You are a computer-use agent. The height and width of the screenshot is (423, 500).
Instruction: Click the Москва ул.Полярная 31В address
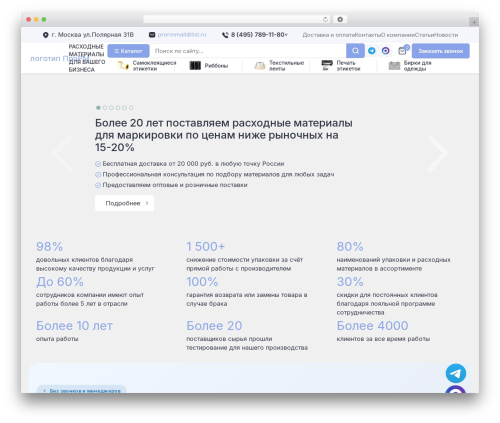coord(93,35)
